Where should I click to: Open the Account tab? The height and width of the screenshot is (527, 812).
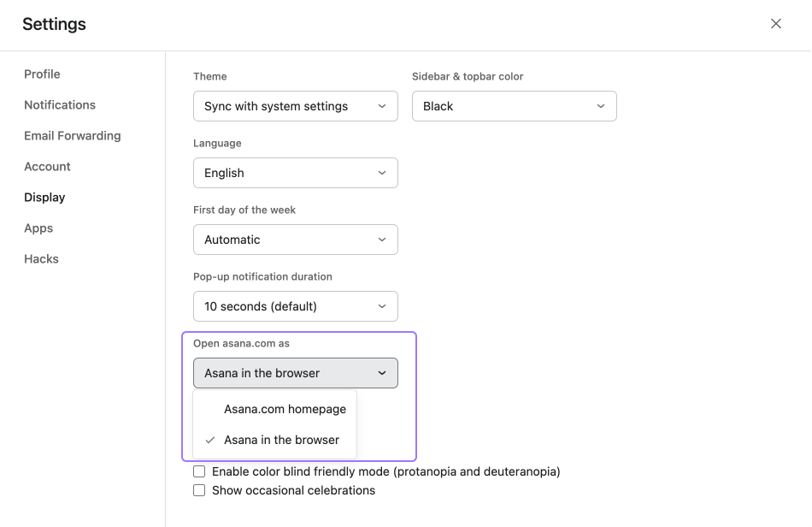[47, 166]
